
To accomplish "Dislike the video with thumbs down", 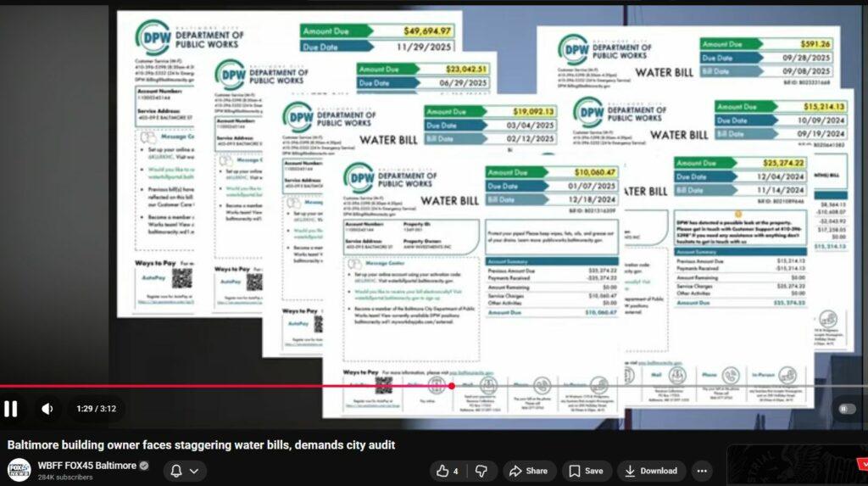I will pyautogui.click(x=481, y=471).
